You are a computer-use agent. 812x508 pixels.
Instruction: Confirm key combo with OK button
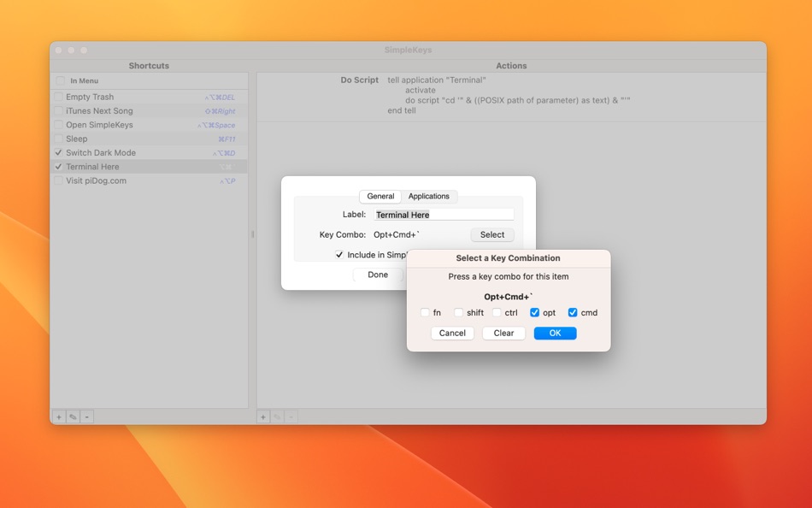(555, 334)
